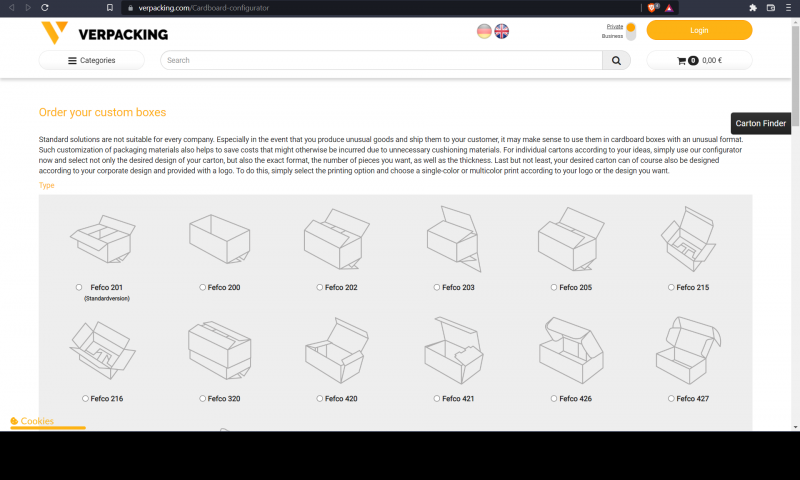Click the site lock icon in address bar

tap(131, 8)
